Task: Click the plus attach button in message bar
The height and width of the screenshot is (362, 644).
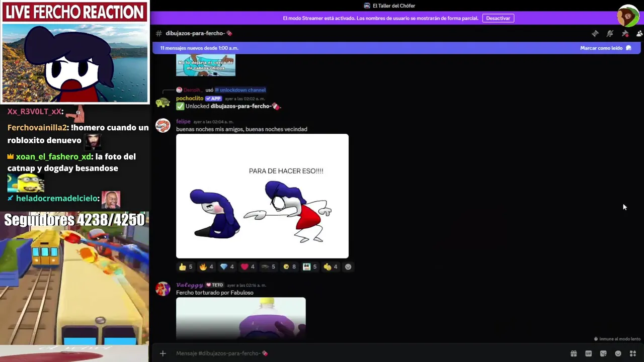Action: (x=163, y=353)
